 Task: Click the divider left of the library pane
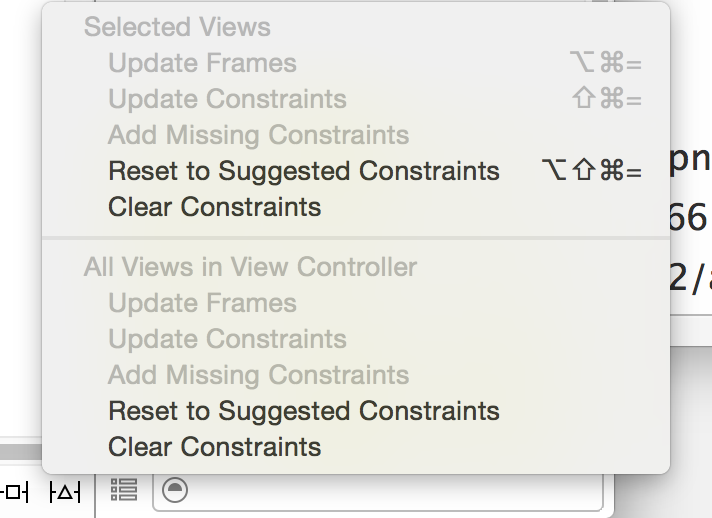[x=95, y=496]
